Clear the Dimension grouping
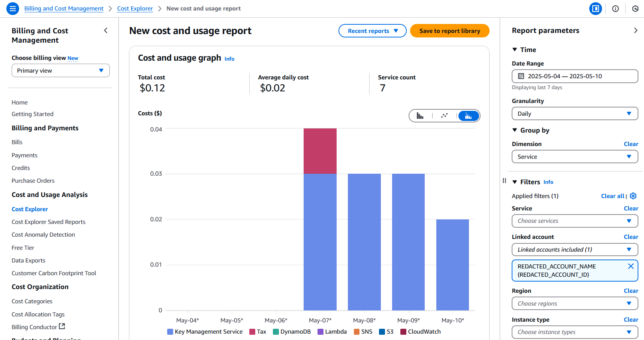The image size is (644, 340). point(631,144)
